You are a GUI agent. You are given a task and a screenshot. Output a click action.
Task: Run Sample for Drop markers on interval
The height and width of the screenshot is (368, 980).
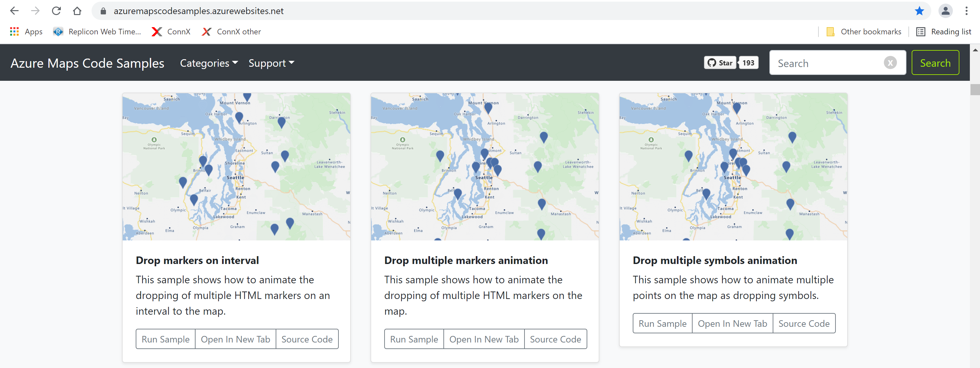click(x=165, y=339)
